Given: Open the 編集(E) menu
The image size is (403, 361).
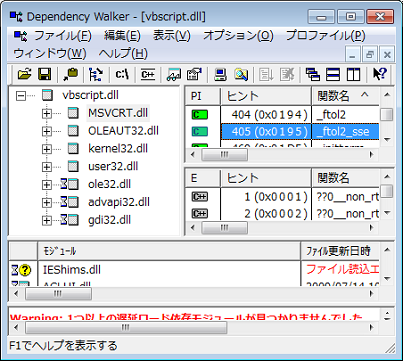Looking at the screenshot, I should tap(122, 35).
